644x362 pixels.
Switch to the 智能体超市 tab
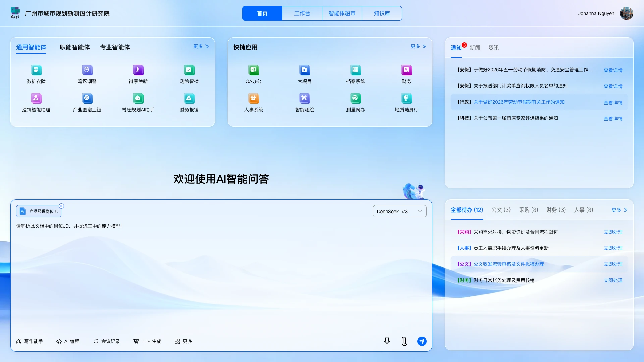[x=342, y=13]
